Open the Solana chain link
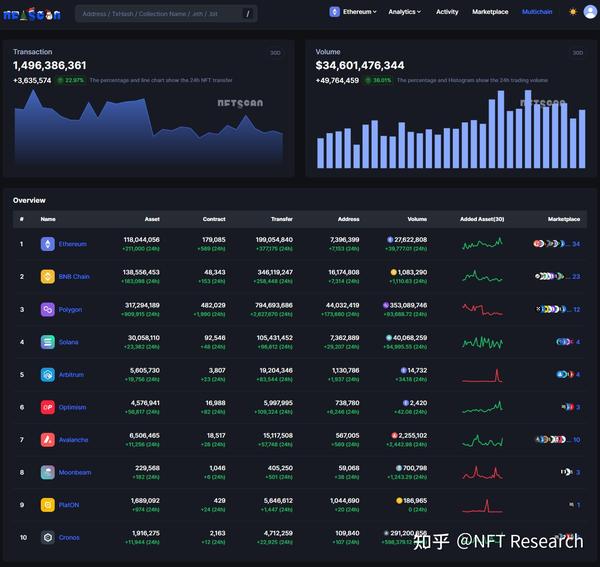Image resolution: width=600 pixels, height=567 pixels. 68,342
